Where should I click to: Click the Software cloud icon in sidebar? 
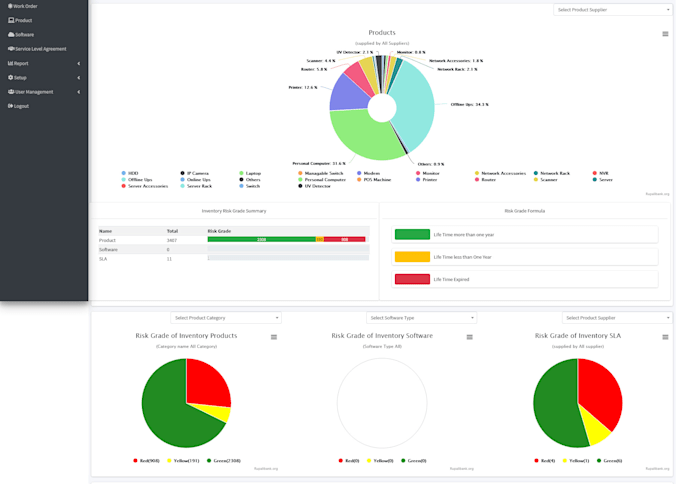coord(11,35)
